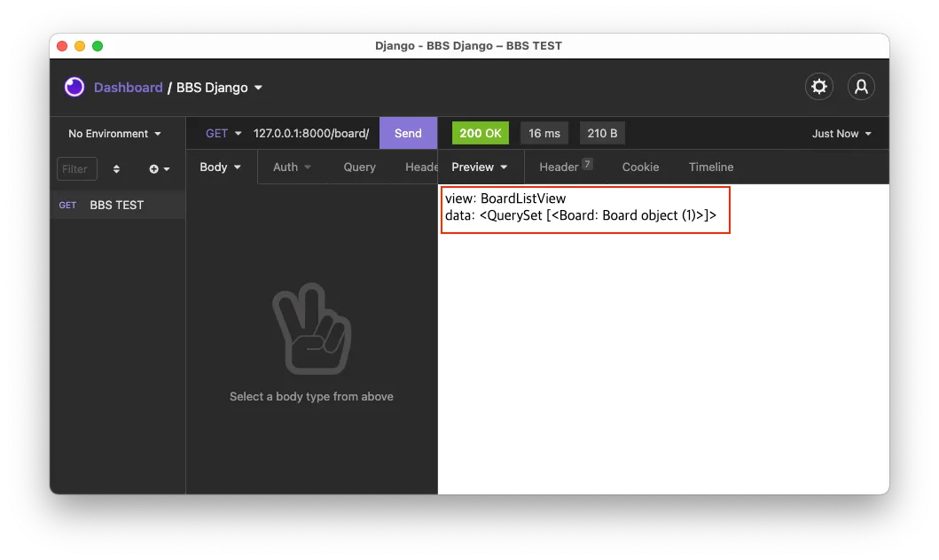Open settings via gear icon
The width and height of the screenshot is (939, 560).
(x=818, y=87)
